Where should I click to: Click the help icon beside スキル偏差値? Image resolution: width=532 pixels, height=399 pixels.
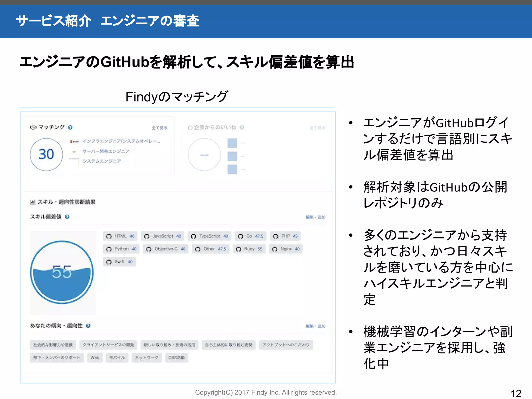[x=67, y=217]
